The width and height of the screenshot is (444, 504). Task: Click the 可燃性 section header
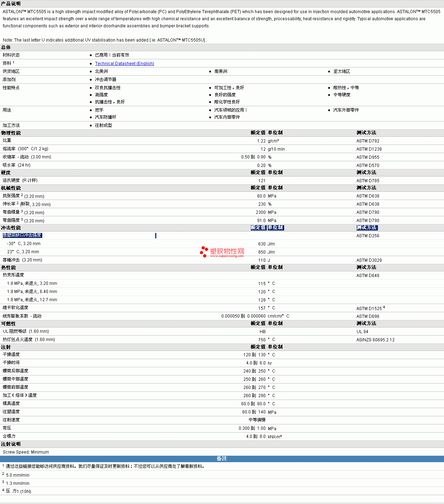click(9, 324)
